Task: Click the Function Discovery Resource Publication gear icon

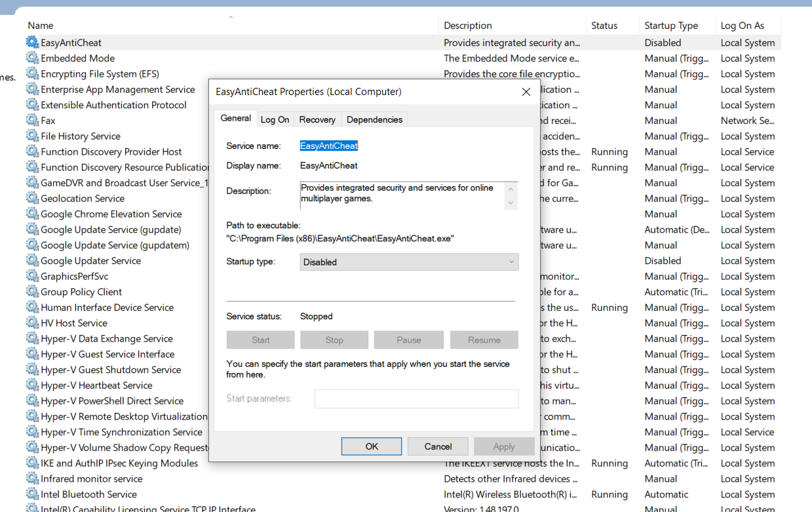Action: 32,167
